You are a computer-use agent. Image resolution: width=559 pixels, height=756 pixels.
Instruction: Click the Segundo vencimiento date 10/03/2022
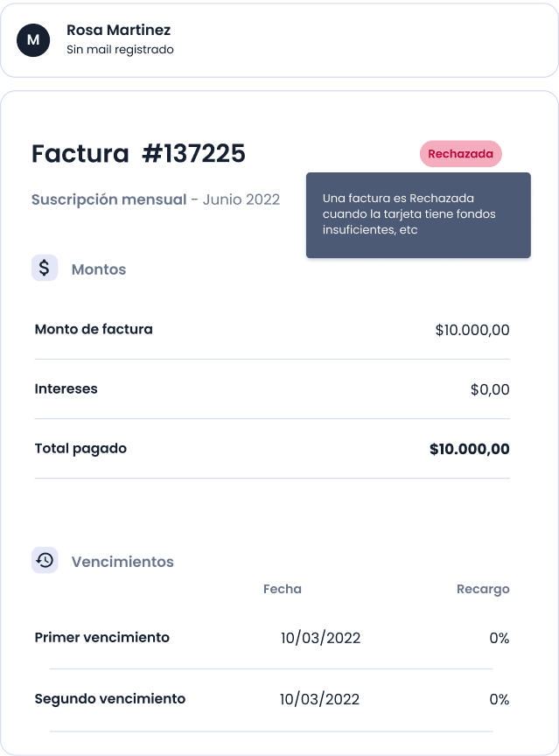point(319,699)
